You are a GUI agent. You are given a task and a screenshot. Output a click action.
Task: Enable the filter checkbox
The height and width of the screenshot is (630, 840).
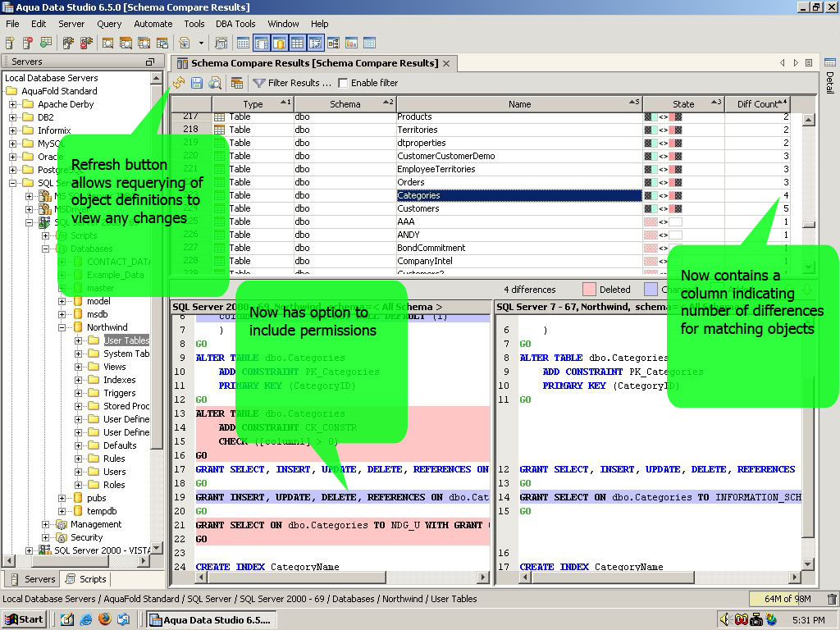click(x=343, y=83)
